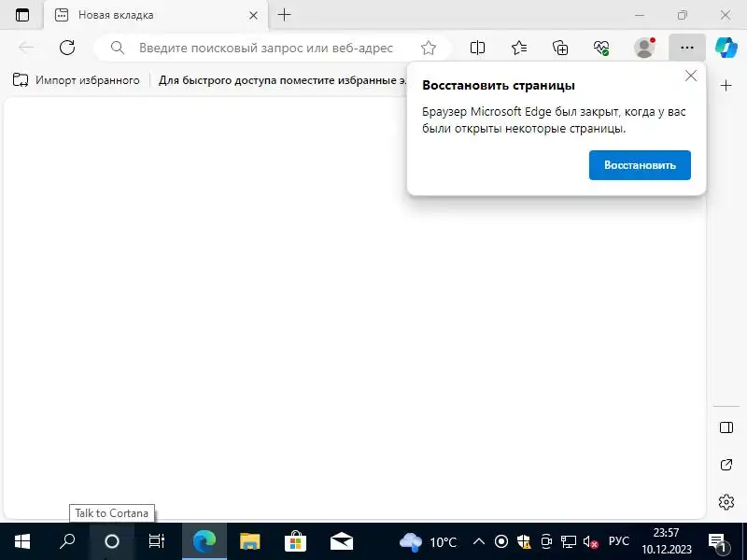The width and height of the screenshot is (747, 560).
Task: Open sidebar settings gear
Action: (x=726, y=502)
